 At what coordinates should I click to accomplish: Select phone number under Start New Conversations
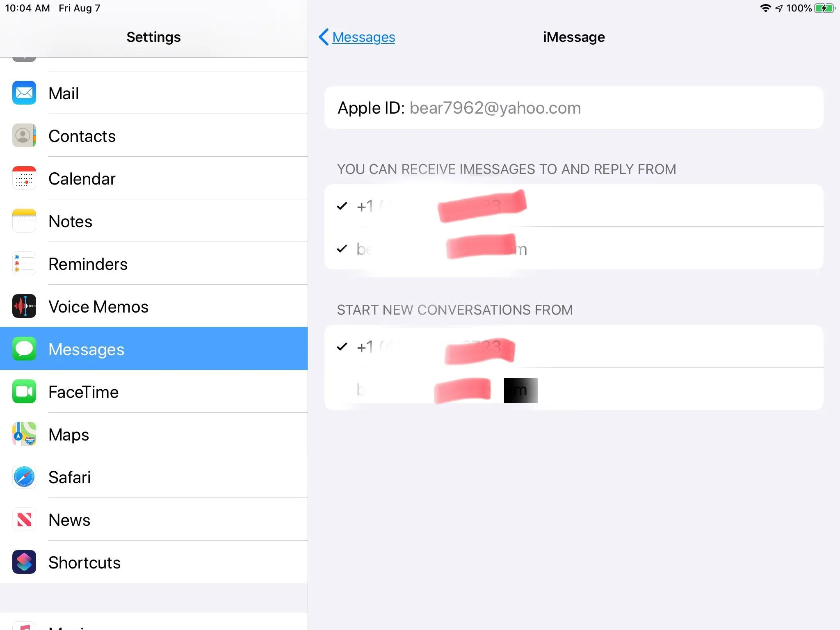573,347
